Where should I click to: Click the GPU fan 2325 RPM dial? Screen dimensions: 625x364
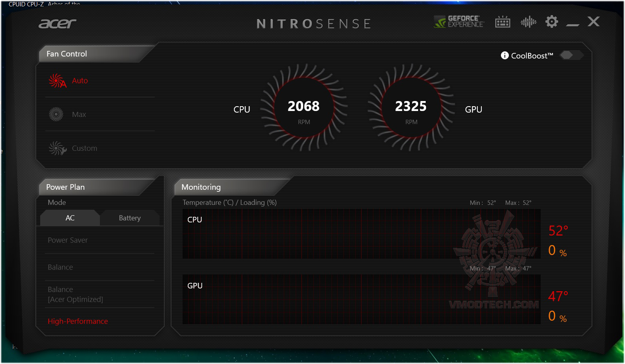[x=411, y=107]
